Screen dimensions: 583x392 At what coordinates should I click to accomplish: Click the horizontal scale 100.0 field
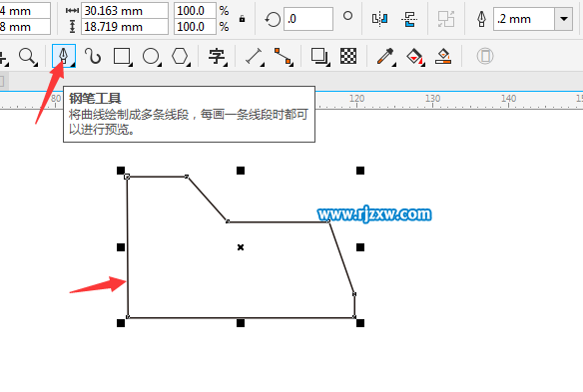[x=195, y=11]
